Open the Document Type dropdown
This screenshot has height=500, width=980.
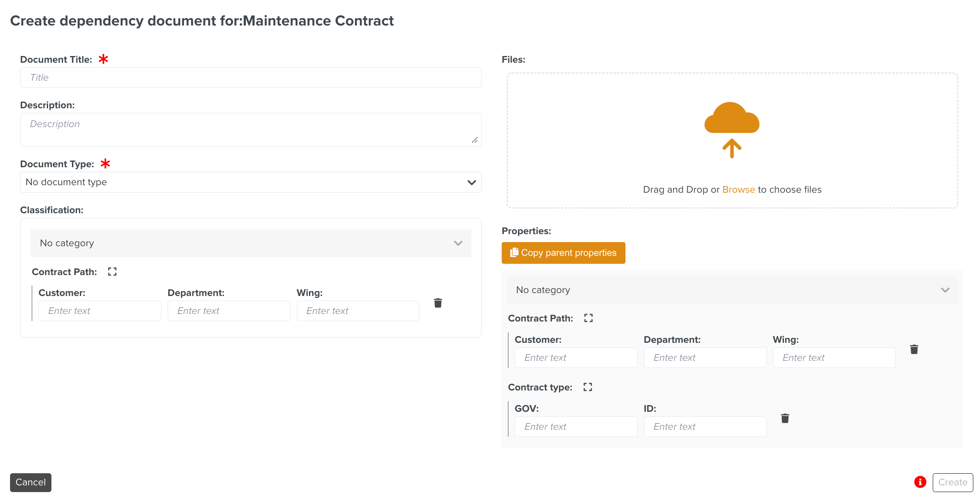coord(250,182)
